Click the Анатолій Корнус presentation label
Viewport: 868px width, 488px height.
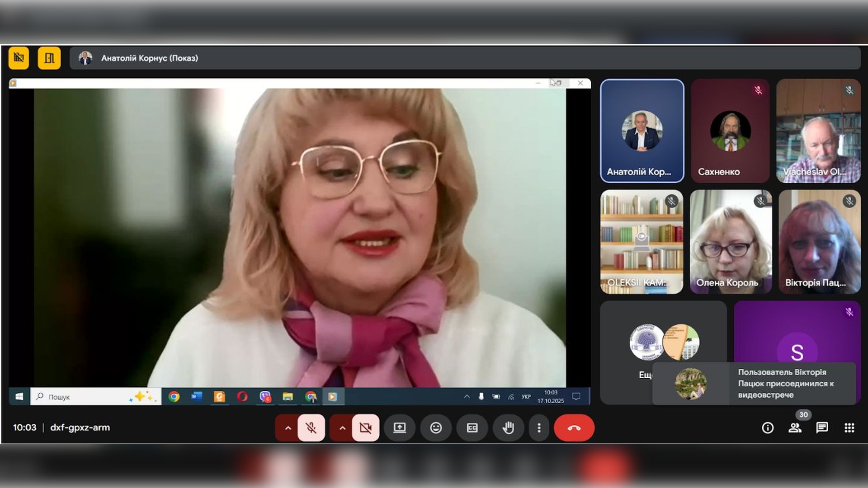tap(149, 58)
